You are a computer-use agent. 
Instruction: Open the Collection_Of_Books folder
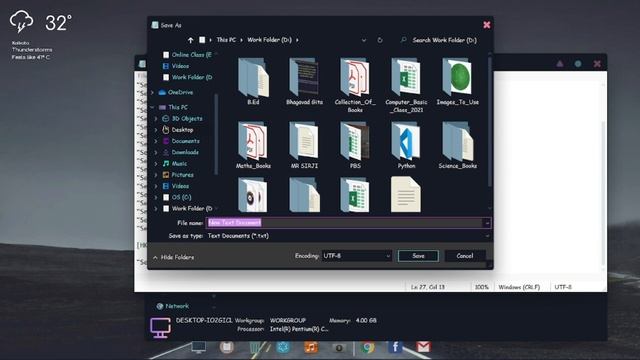[x=355, y=85]
